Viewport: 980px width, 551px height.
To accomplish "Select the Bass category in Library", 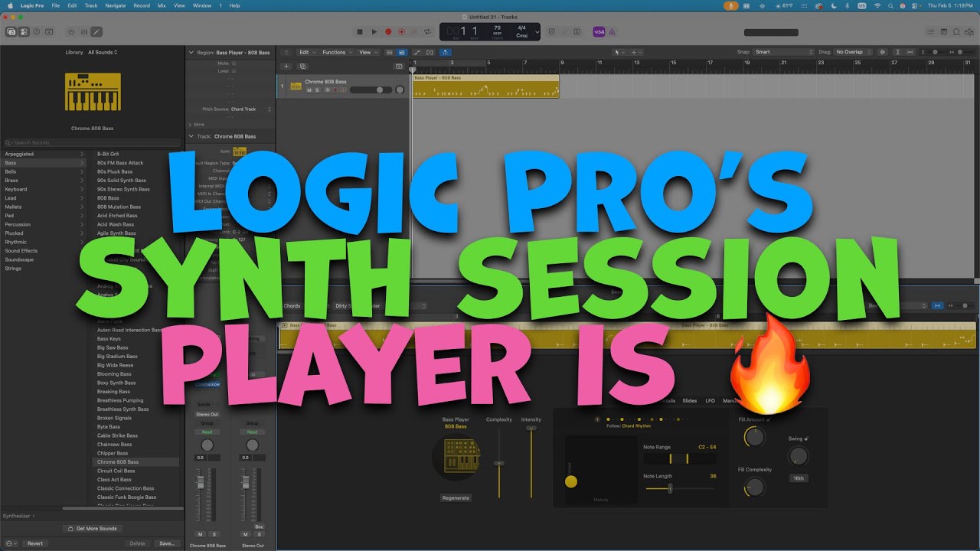I will (44, 163).
